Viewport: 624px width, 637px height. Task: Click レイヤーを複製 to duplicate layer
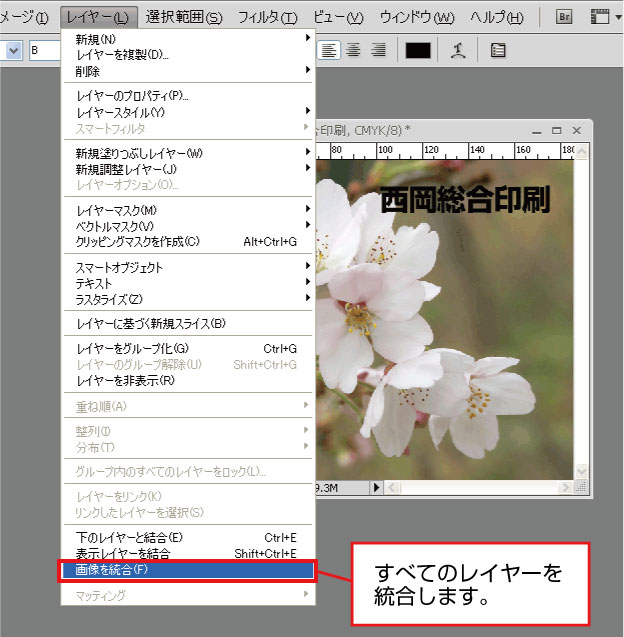tap(122, 54)
